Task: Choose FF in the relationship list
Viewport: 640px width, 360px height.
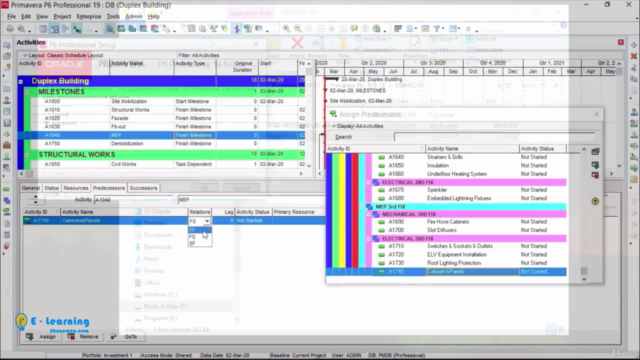Action: click(x=200, y=230)
